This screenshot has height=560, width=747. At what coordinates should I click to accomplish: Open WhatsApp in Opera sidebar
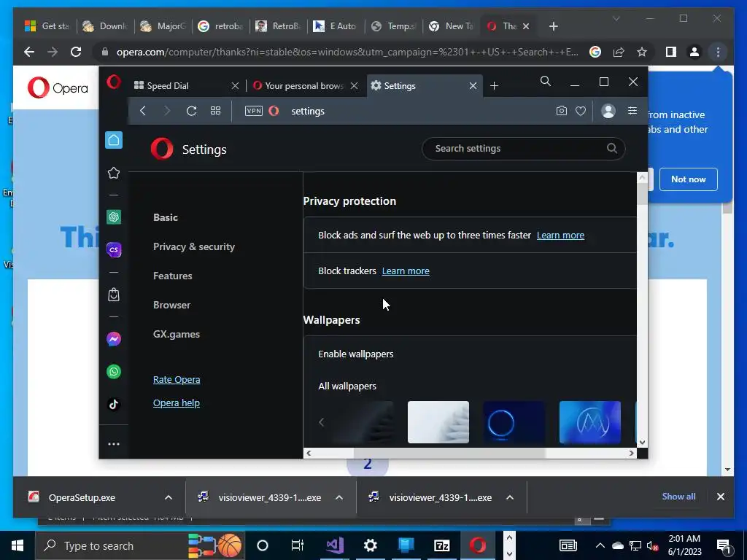(x=114, y=371)
